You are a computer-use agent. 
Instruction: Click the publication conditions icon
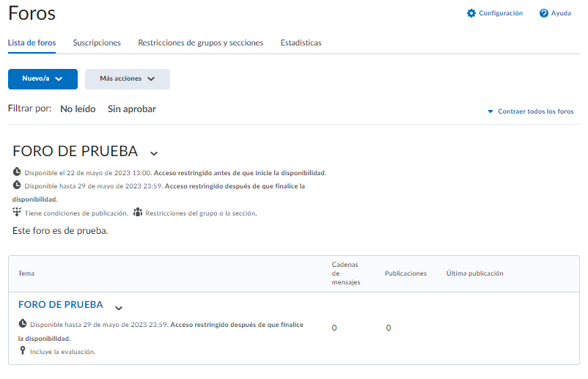pyautogui.click(x=18, y=213)
